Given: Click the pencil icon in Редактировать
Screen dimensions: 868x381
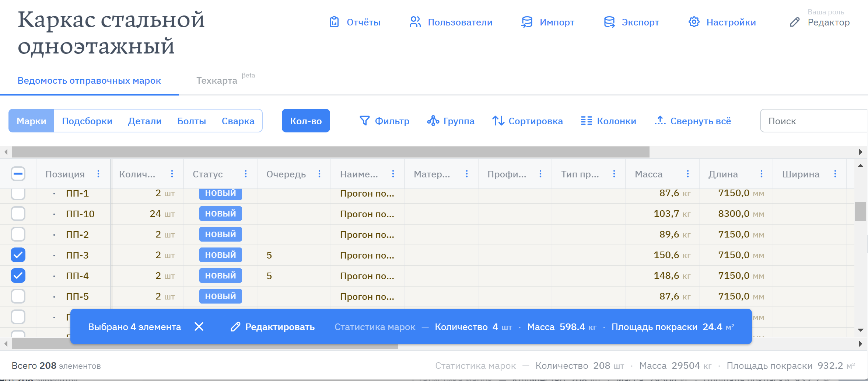Looking at the screenshot, I should pyautogui.click(x=235, y=327).
